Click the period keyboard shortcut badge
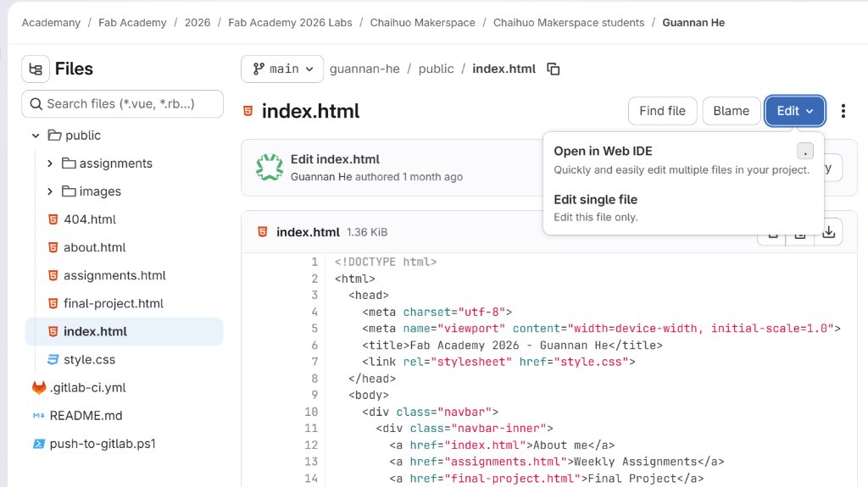The height and width of the screenshot is (487, 868). pos(805,151)
